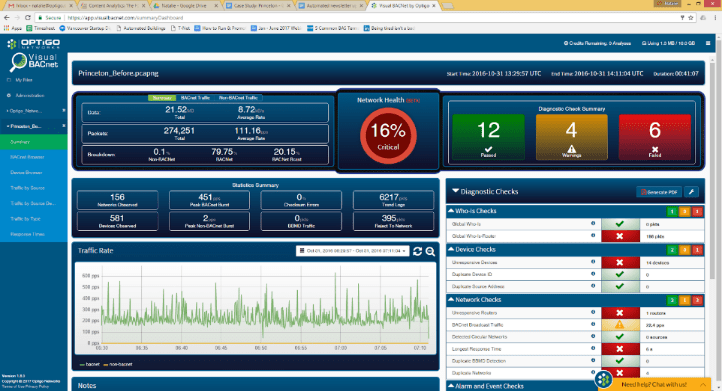
Task: Click the Optigo Networks logo
Action: 34,44
